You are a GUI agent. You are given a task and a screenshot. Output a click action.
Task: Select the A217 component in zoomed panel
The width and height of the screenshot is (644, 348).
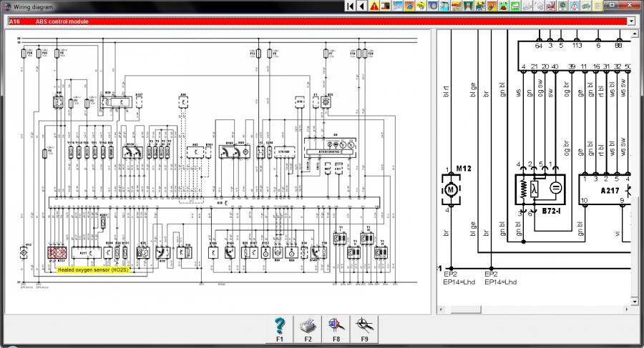(608, 190)
